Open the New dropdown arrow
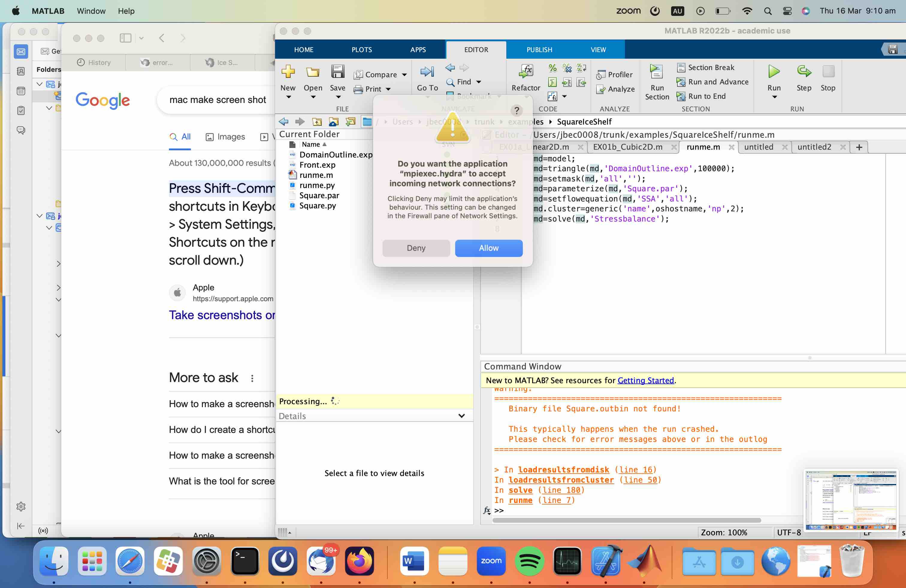 coord(288,97)
